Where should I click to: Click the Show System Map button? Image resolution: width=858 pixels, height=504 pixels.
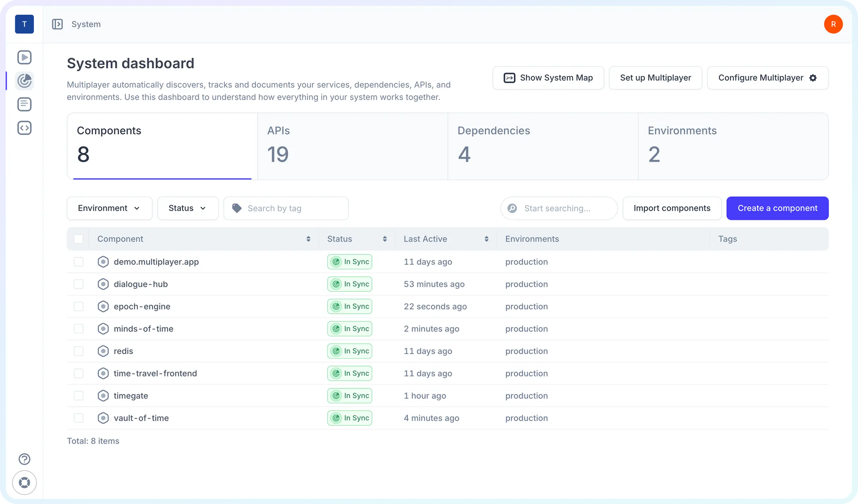tap(548, 78)
